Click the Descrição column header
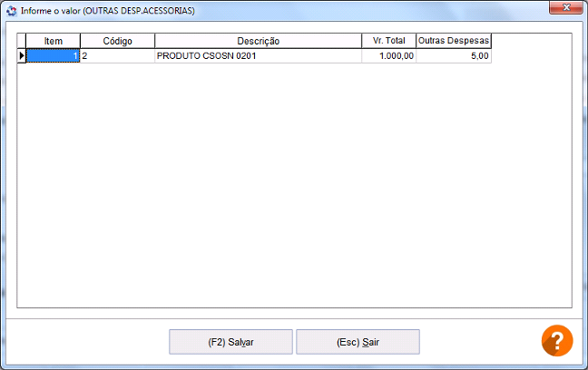Image resolution: width=588 pixels, height=370 pixels. coord(258,41)
